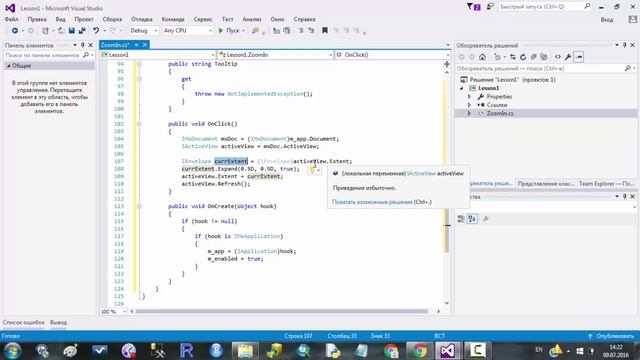Expand the Properties node in Solution Explorer
This screenshot has height=360, width=640.
[469, 97]
